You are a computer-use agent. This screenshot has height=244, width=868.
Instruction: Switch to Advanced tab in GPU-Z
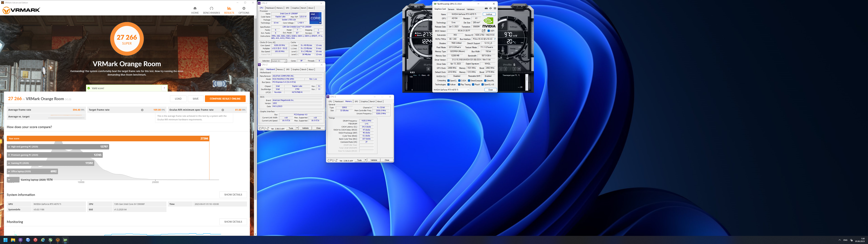[x=460, y=9]
